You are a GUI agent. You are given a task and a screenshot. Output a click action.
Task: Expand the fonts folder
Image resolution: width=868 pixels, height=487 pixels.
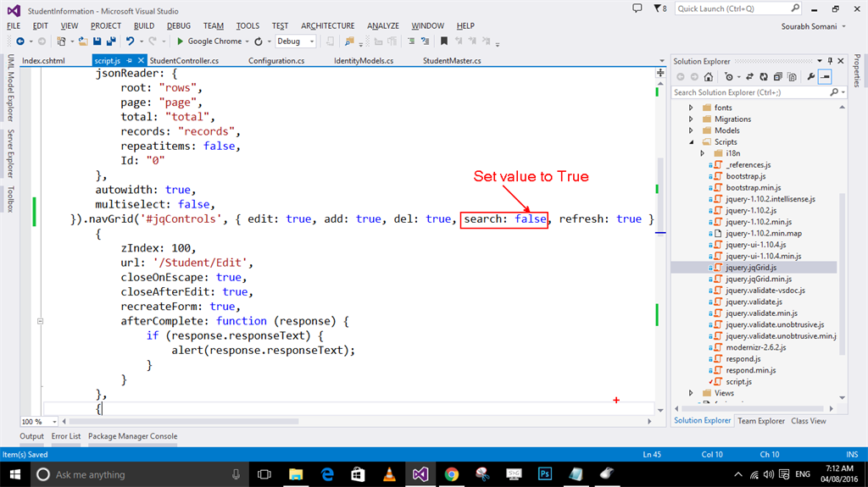(x=691, y=108)
